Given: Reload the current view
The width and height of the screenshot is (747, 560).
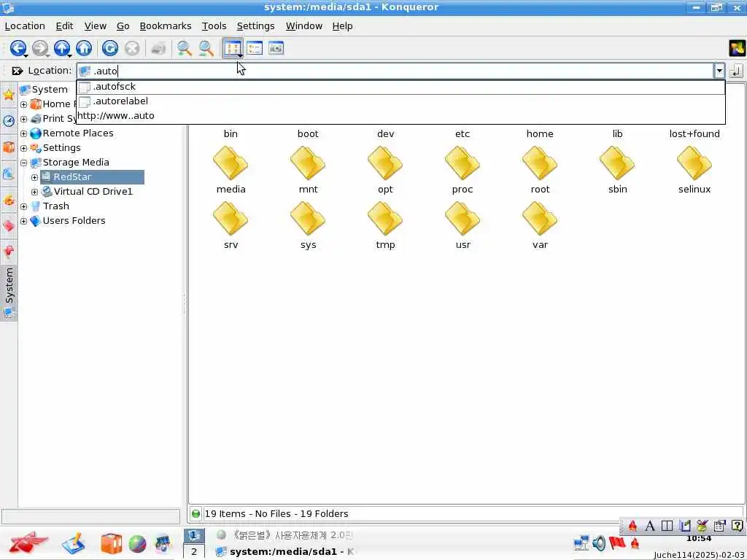Looking at the screenshot, I should point(110,48).
